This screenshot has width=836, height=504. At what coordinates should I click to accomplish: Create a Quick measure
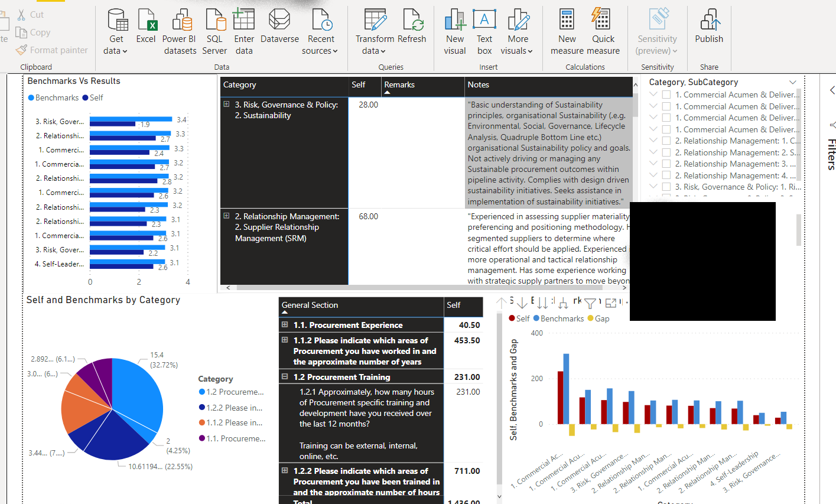[x=603, y=32]
